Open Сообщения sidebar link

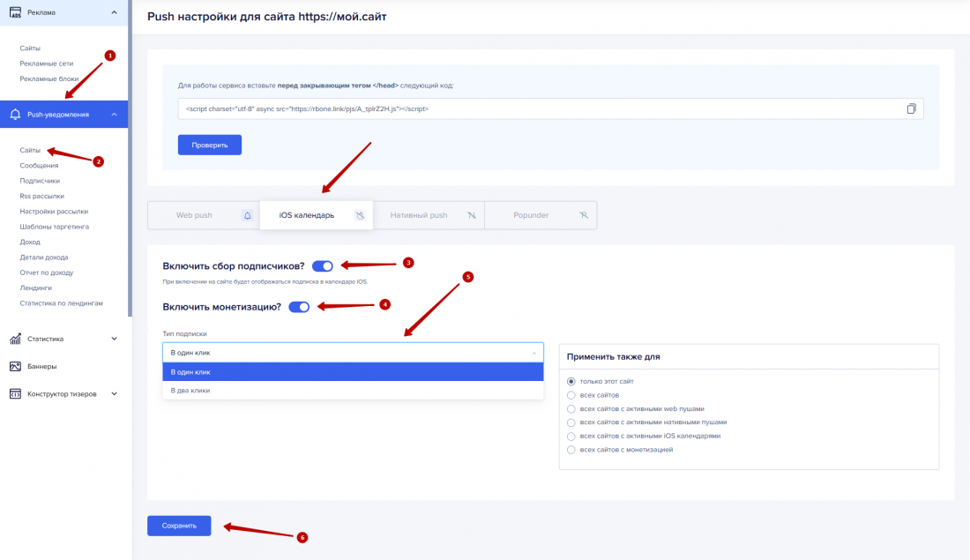point(39,166)
